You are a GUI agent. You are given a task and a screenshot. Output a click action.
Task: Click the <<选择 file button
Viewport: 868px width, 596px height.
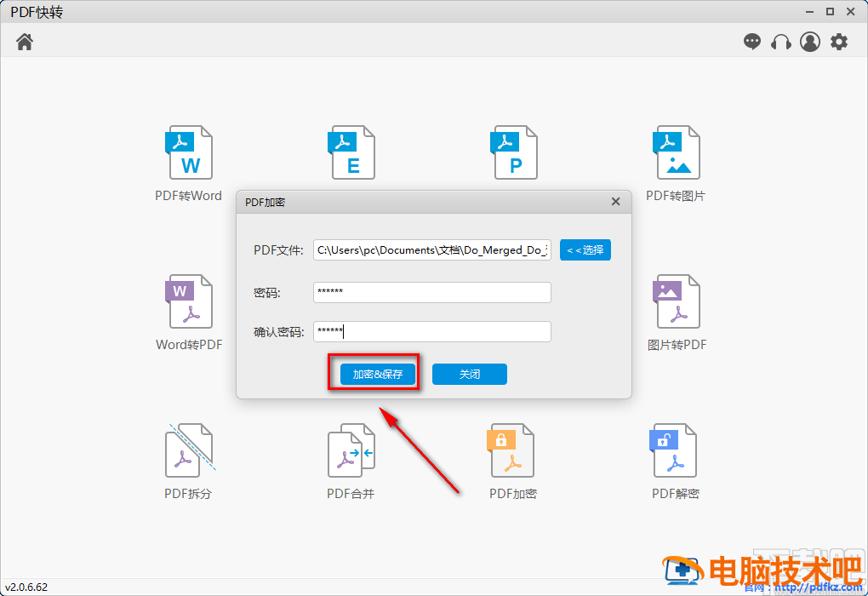tap(585, 249)
